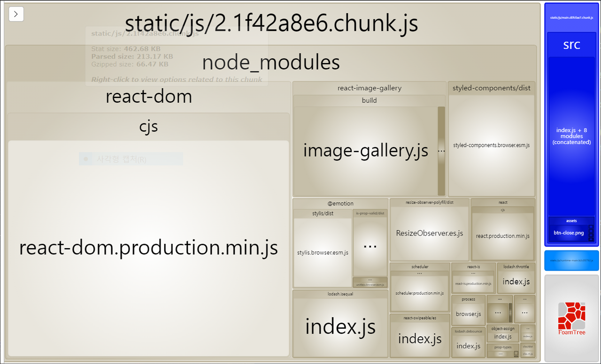
Task: Click index.js + 8 modules (concatenated)
Action: coord(571,136)
